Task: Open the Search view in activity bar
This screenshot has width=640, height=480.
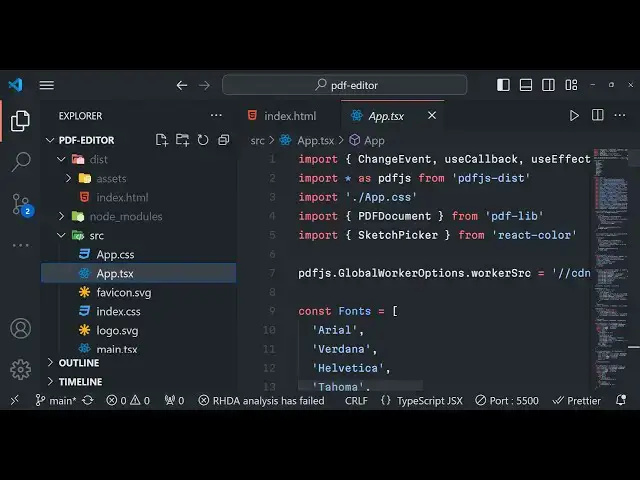Action: pyautogui.click(x=21, y=162)
